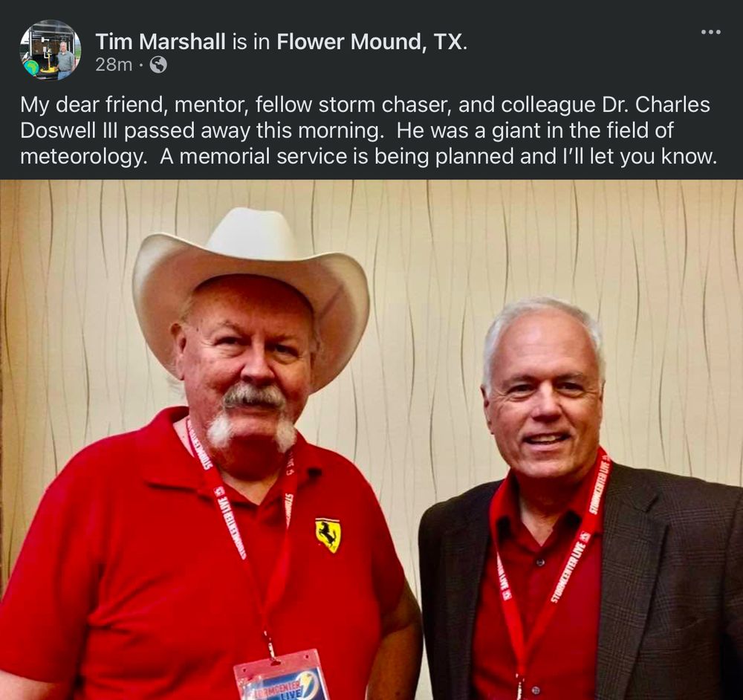Click the Storm Center Live badge in the photo
The image size is (743, 700).
click(282, 677)
